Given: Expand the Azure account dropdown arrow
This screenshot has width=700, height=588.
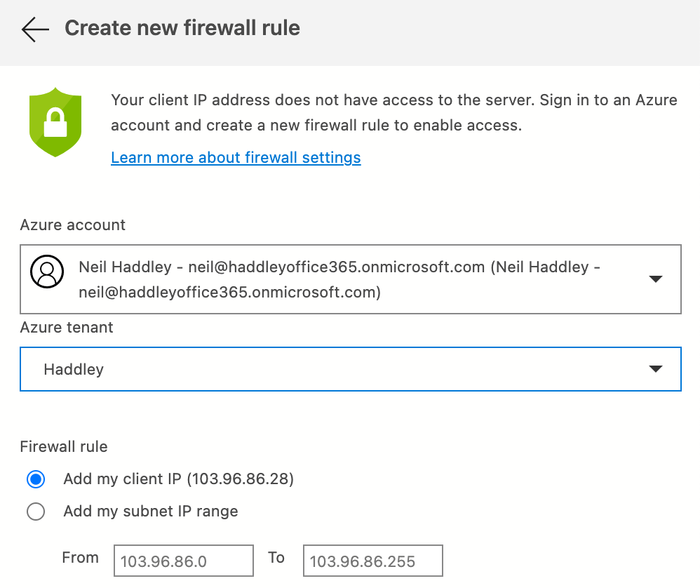Looking at the screenshot, I should point(655,279).
